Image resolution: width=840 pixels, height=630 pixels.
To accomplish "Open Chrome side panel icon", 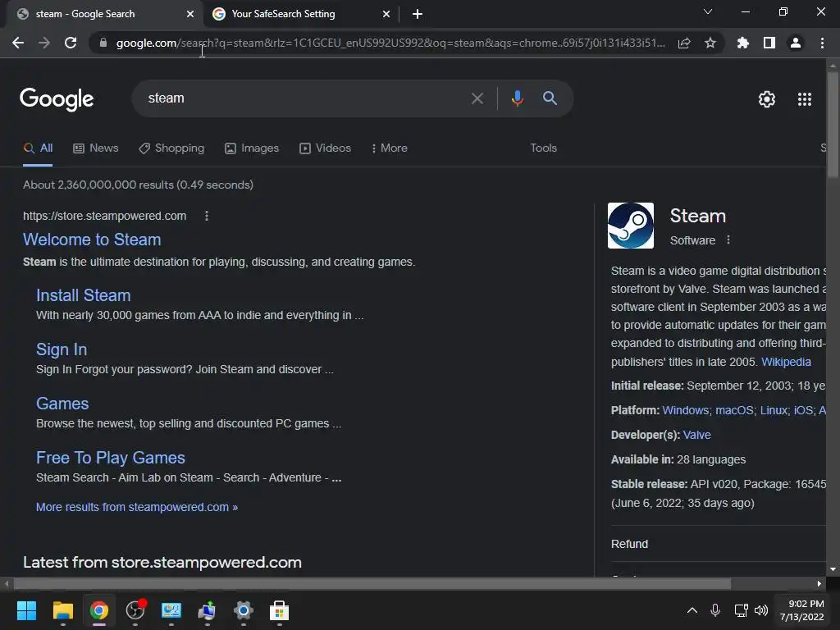I will tap(769, 43).
